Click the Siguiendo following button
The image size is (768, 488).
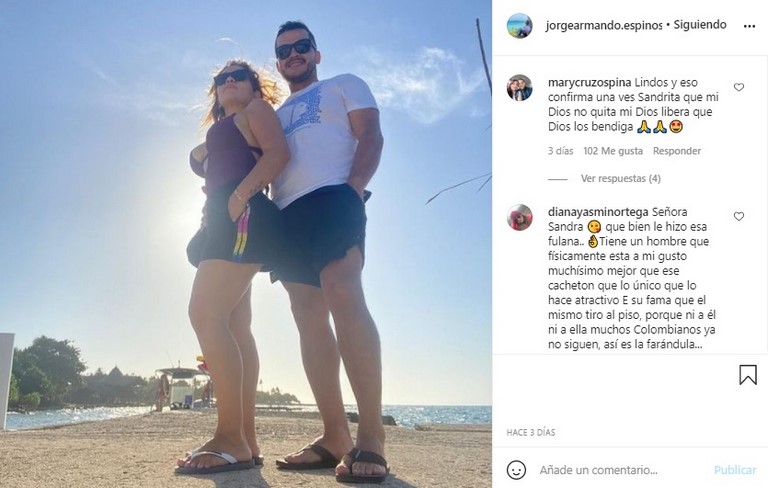[700, 24]
